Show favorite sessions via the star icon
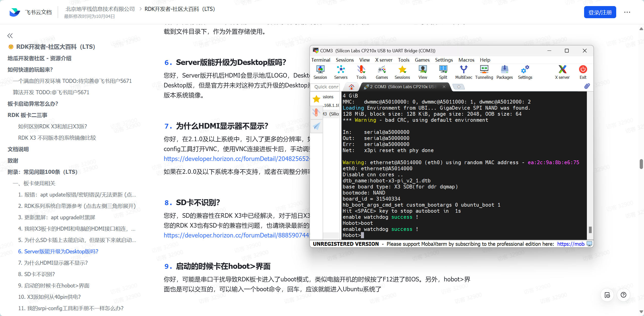Viewport: 644px width, 316px height. [316, 99]
